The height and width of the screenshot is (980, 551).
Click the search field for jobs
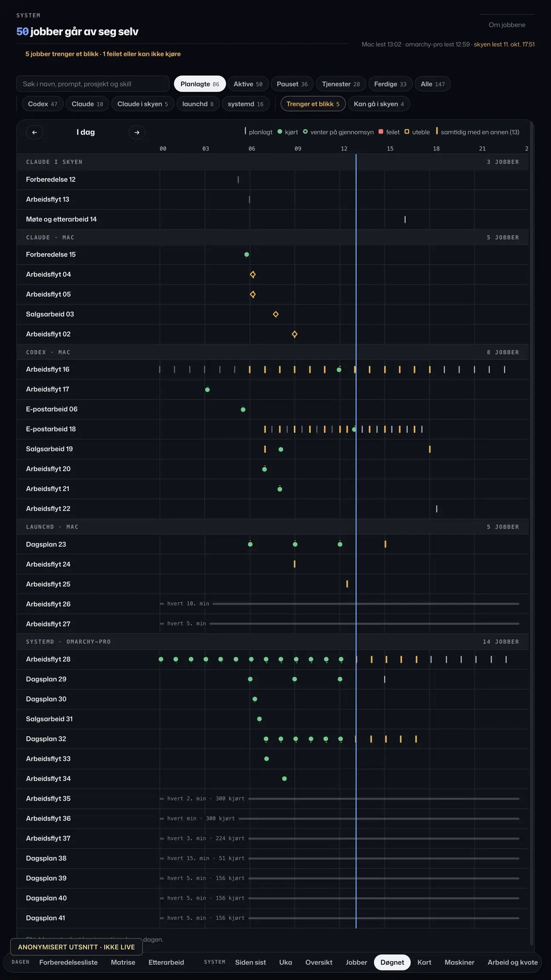point(93,84)
